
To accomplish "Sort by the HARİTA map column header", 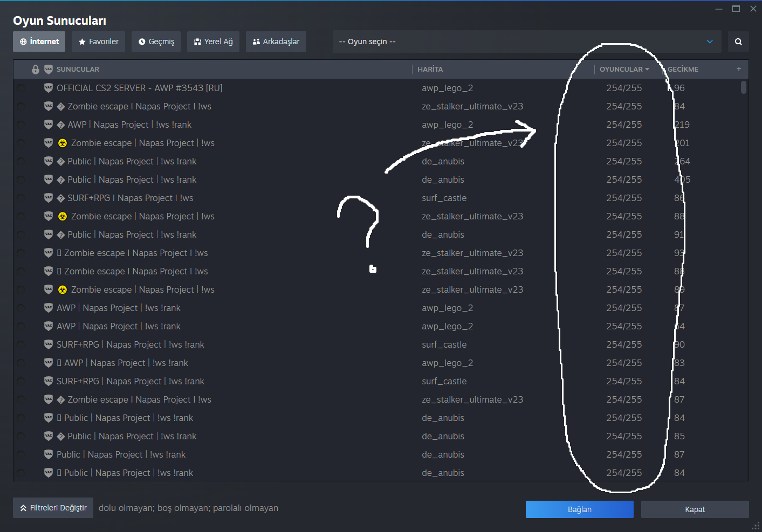I will coord(430,69).
